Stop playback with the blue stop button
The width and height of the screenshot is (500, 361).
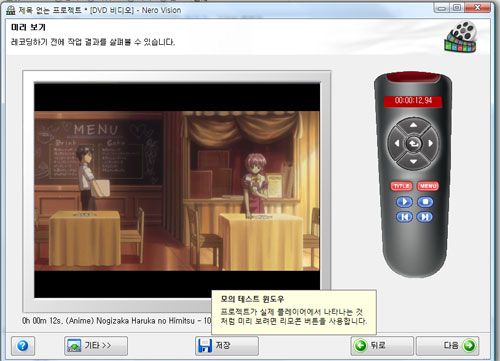(x=425, y=202)
